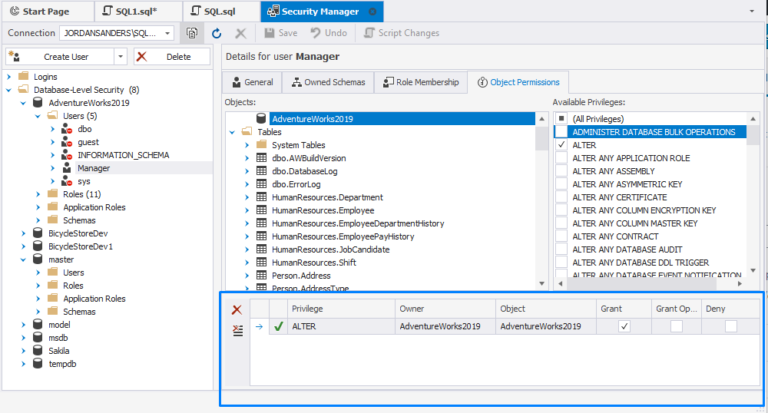
Task: Click the Available Privileges horizontal scrollbar right arrow
Action: [740, 284]
